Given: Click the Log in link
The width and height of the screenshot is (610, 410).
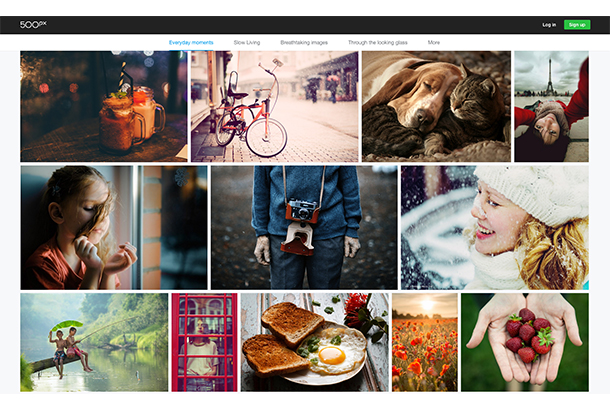Looking at the screenshot, I should pos(549,24).
